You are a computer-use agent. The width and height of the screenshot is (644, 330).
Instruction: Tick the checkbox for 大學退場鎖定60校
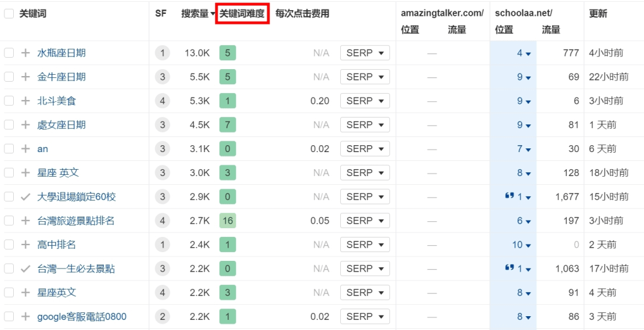point(9,197)
